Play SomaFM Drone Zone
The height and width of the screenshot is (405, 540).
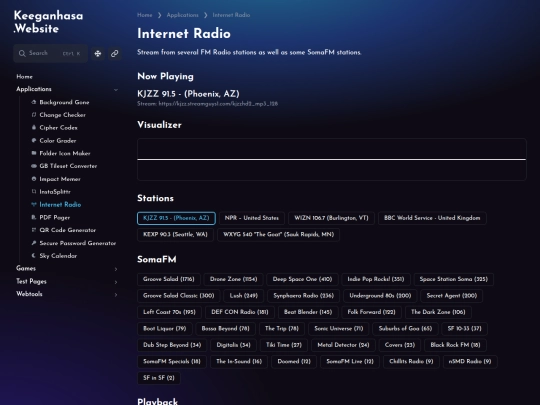tap(233, 279)
